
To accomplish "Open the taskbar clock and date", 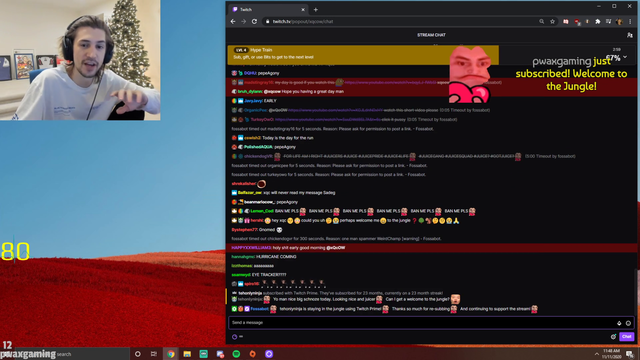I will [x=611, y=354].
